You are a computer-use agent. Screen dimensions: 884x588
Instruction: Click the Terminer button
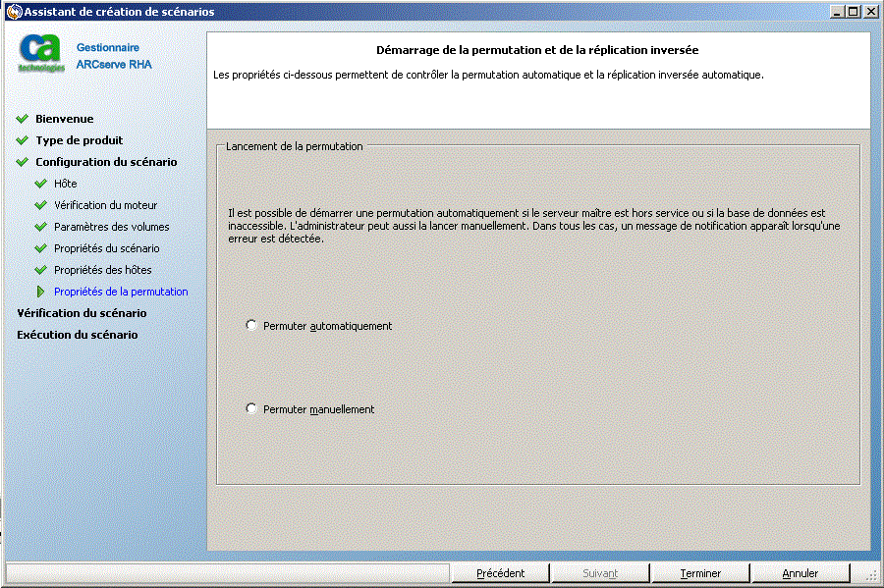click(699, 572)
